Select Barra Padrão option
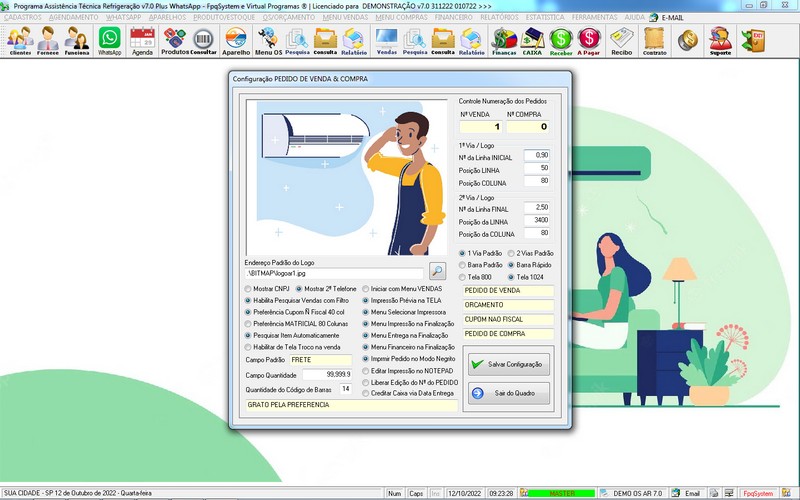The width and height of the screenshot is (800, 500). click(x=481, y=265)
